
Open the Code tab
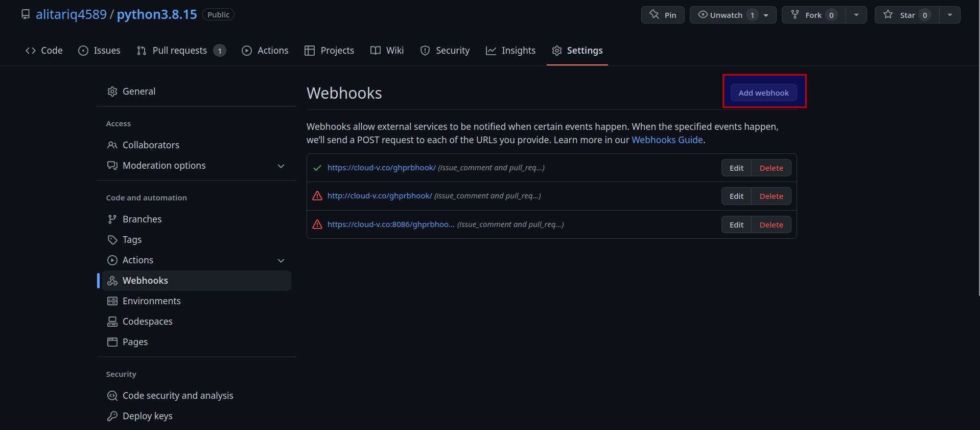[x=44, y=51]
